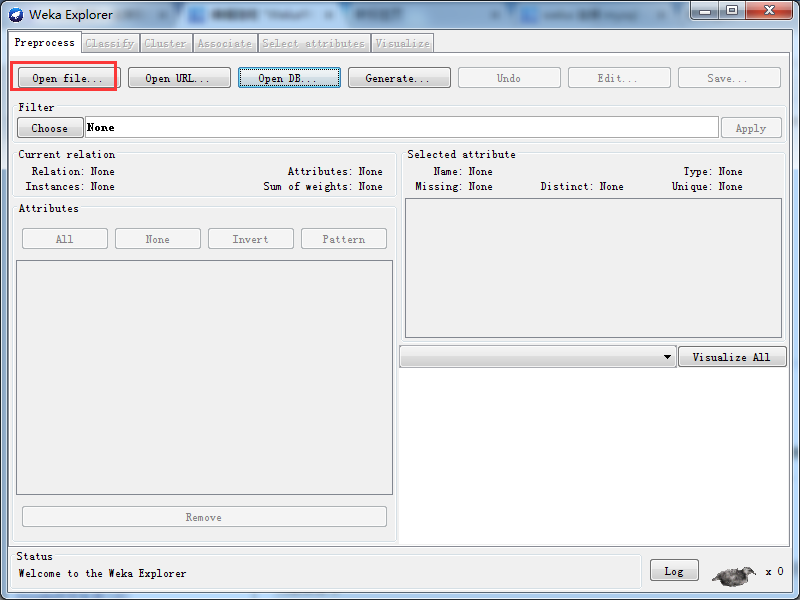Screen dimensions: 800x600
Task: Click the Save... button
Action: click(729, 78)
